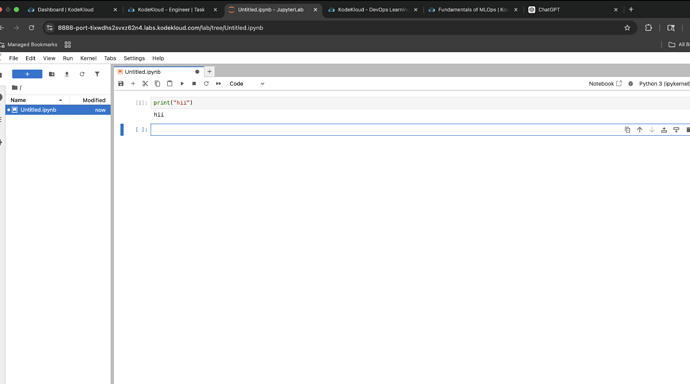Sort files by Name column

(x=36, y=100)
